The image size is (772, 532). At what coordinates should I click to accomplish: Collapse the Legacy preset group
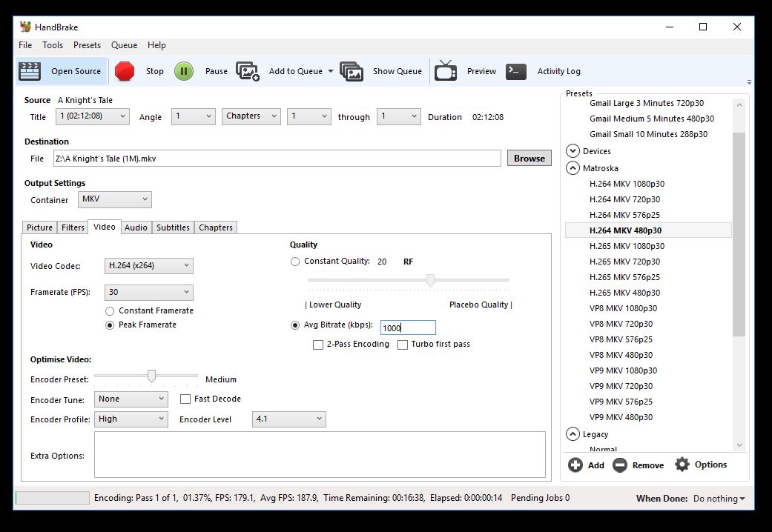[x=573, y=434]
